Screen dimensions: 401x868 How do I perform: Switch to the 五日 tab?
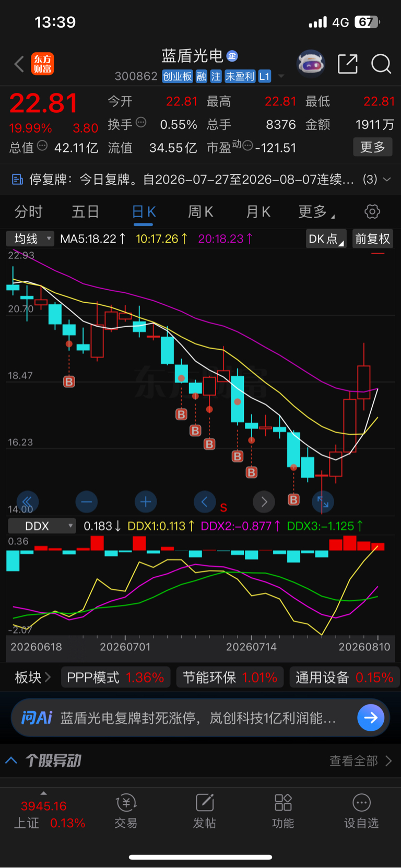click(x=85, y=212)
